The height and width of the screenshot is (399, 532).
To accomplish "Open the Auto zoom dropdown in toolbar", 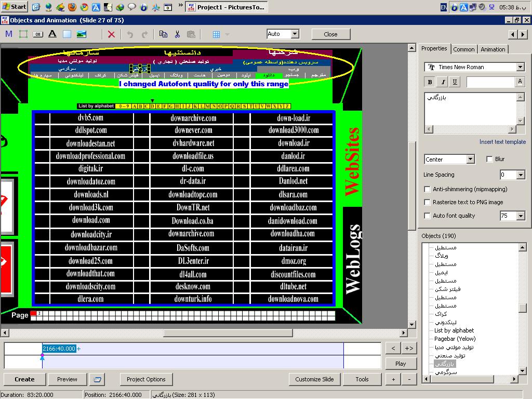I will tap(295, 34).
